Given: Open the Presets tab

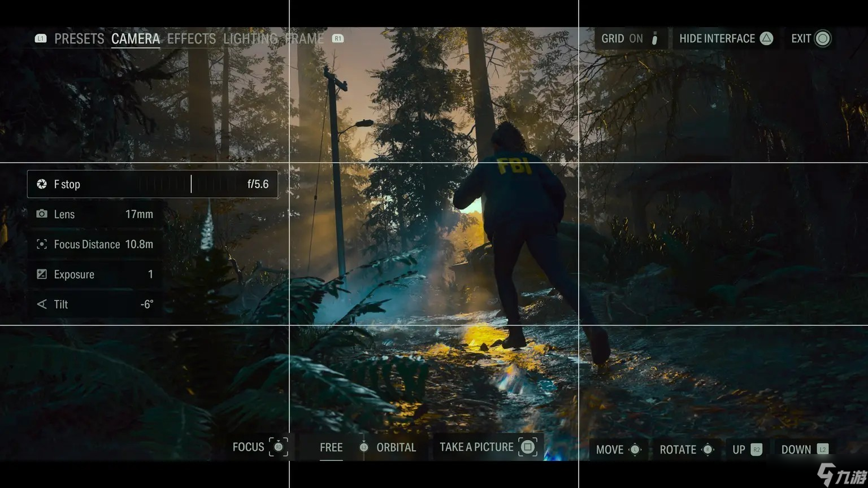Looking at the screenshot, I should click(79, 38).
